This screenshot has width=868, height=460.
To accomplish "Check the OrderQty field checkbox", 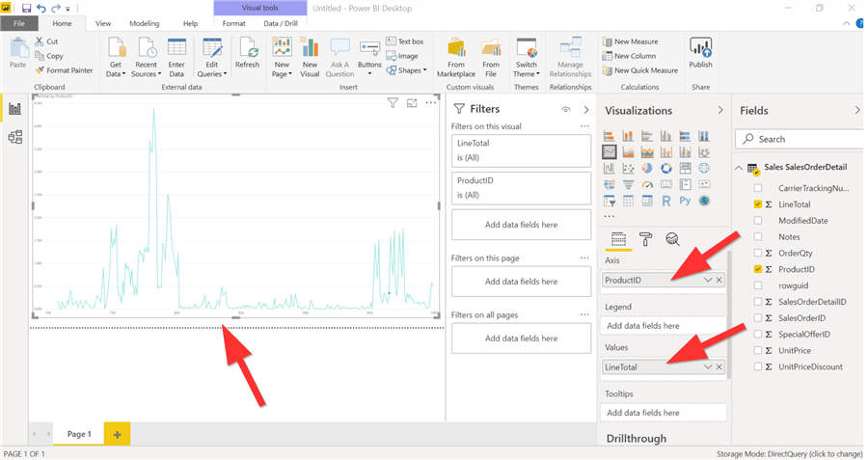I will coord(758,253).
